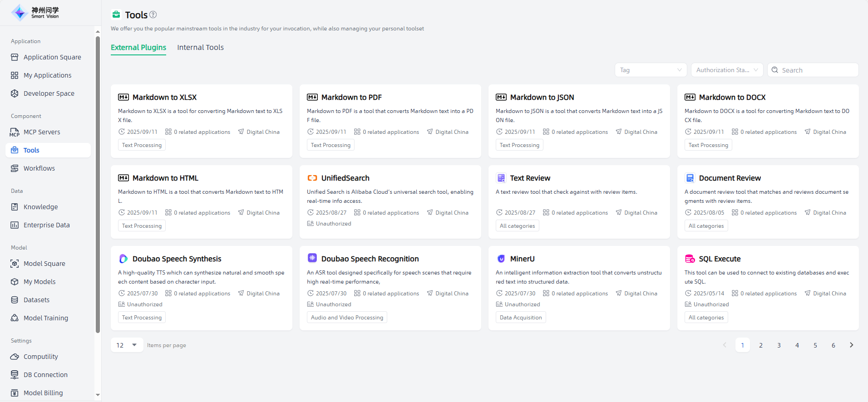This screenshot has height=402, width=868.
Task: Open the Markdown to PDF plugin title
Action: pyautogui.click(x=351, y=97)
